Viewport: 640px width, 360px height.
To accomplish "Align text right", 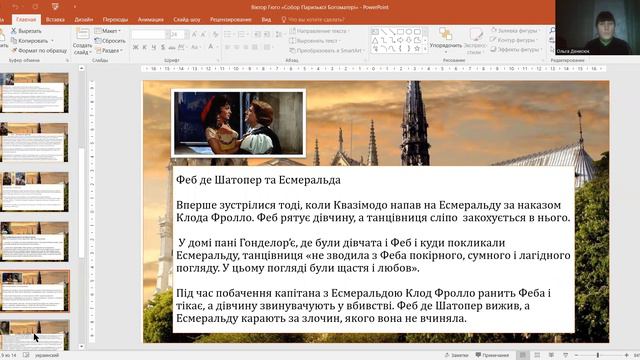I will (246, 47).
